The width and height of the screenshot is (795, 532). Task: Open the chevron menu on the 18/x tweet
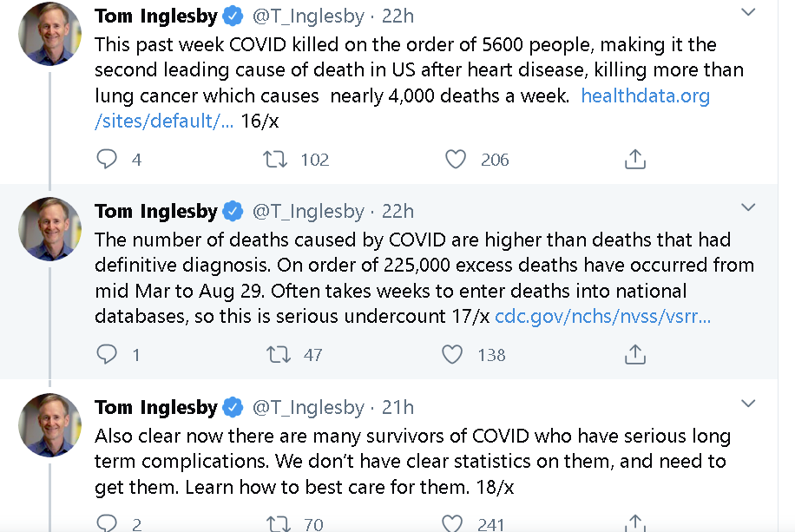(x=748, y=404)
